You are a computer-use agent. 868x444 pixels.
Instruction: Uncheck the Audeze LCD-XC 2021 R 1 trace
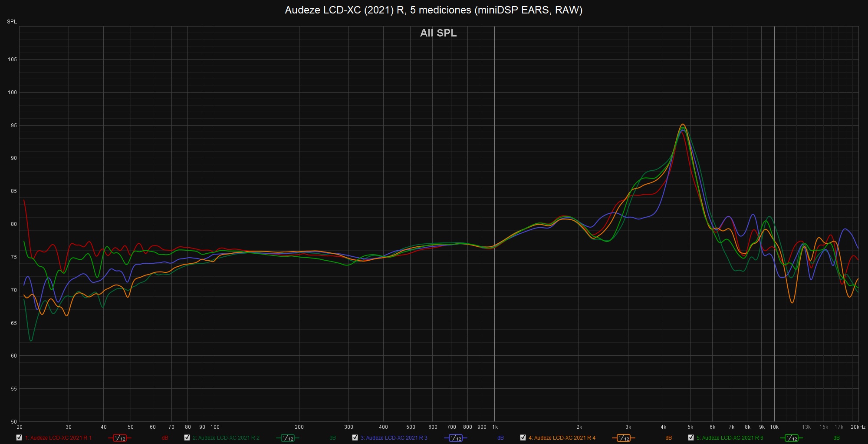coord(19,437)
